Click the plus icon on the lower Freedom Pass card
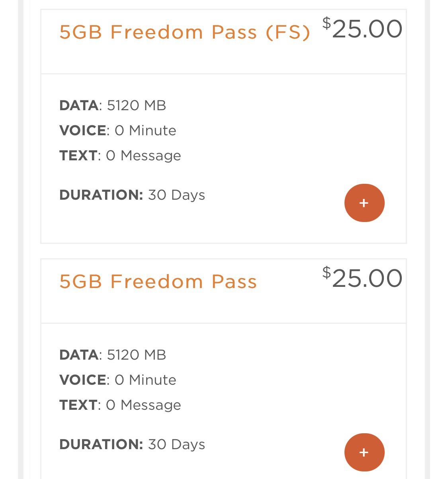 (x=364, y=452)
